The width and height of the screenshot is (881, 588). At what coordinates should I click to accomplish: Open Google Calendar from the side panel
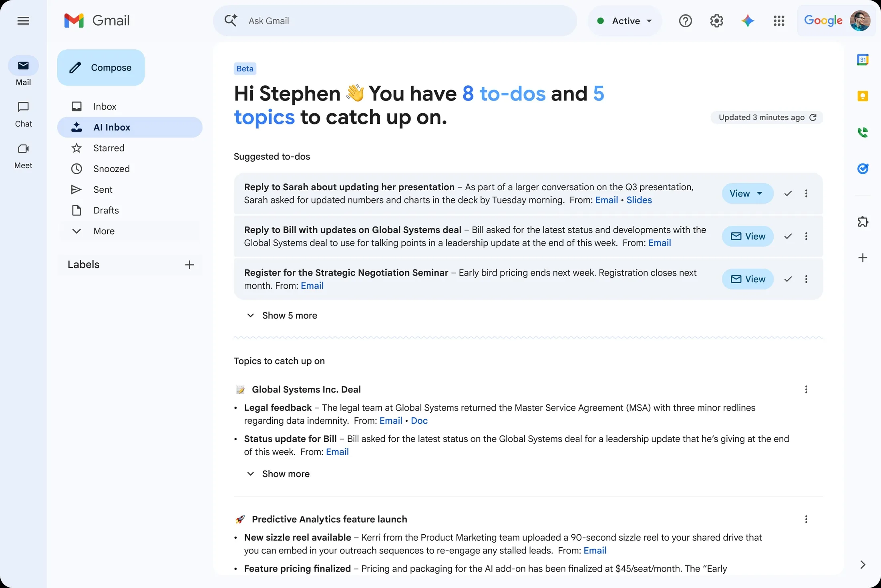pyautogui.click(x=863, y=59)
